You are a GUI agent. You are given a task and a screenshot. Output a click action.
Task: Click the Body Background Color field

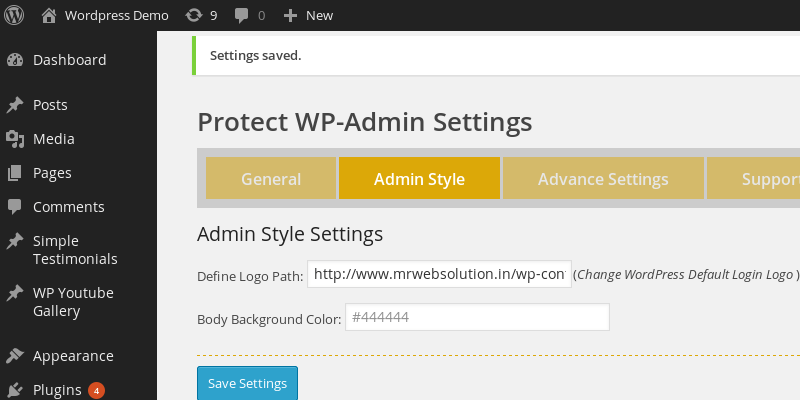pyautogui.click(x=477, y=317)
